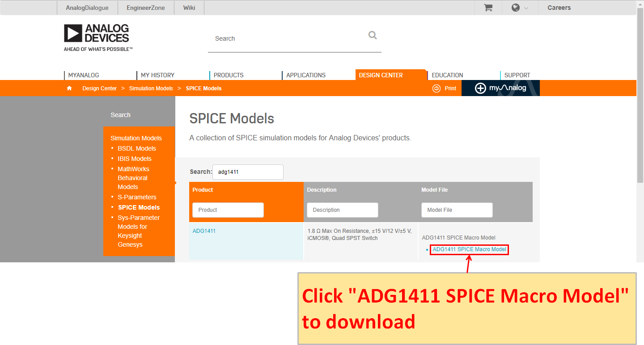Select S-Parameters in the sidebar

coord(137,197)
